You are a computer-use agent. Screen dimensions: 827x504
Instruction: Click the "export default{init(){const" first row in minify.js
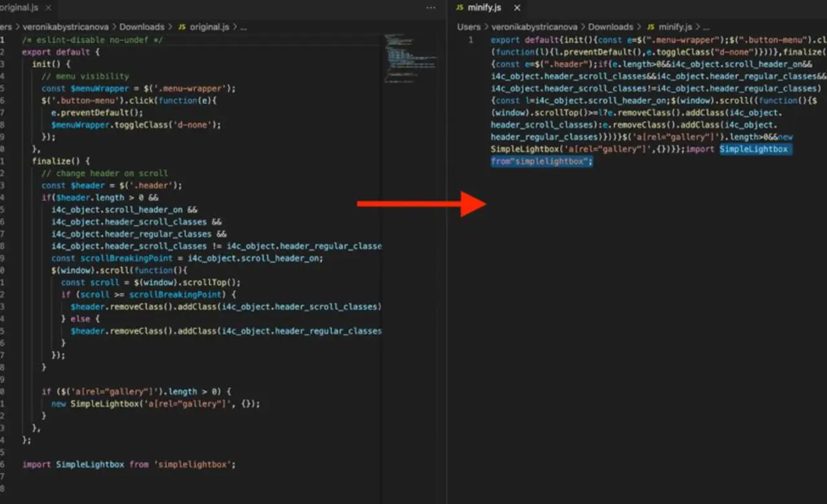[658, 40]
